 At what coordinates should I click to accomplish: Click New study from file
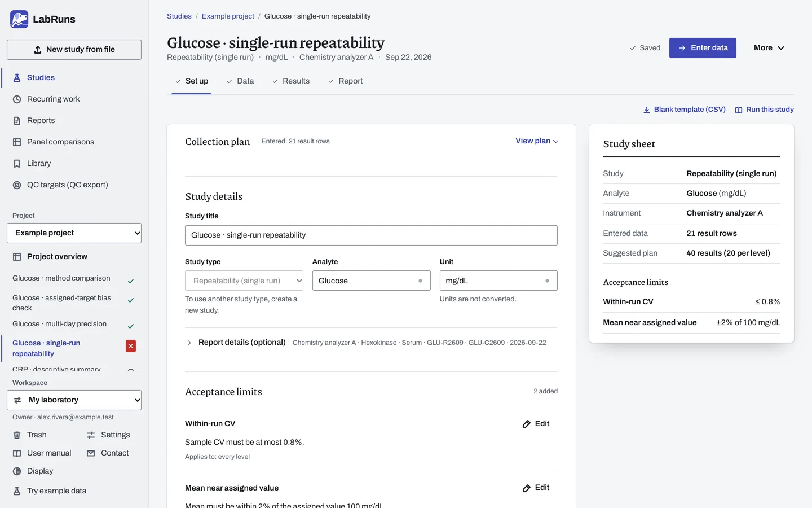[74, 50]
